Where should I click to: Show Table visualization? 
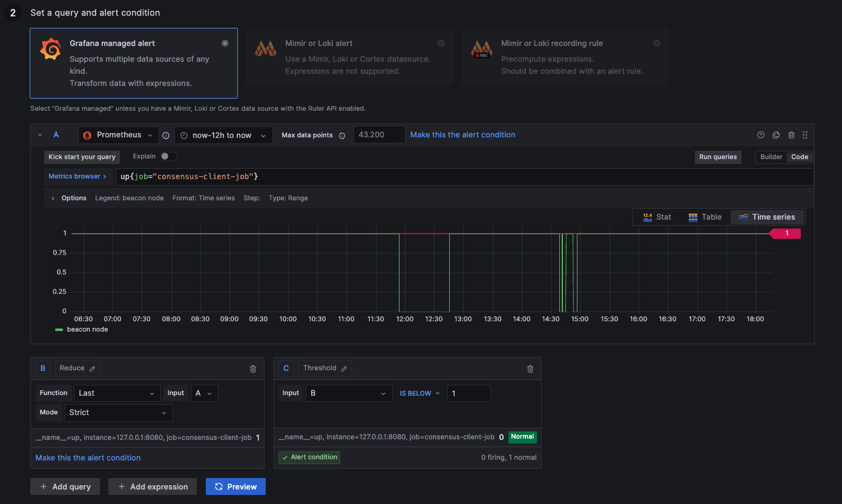point(705,217)
